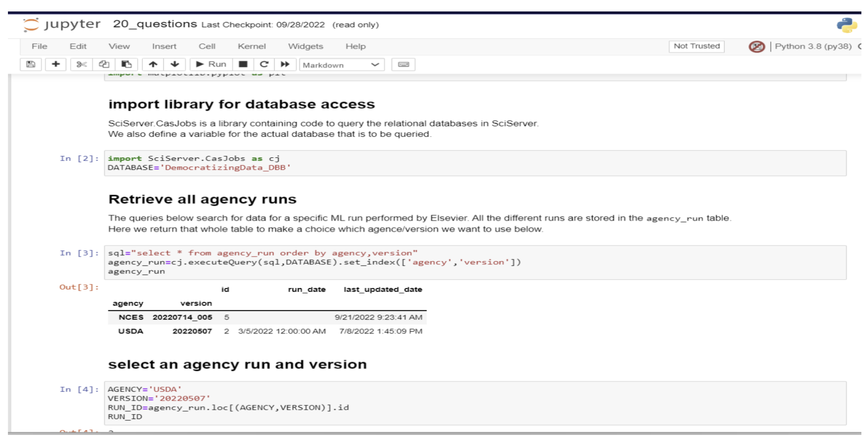
Task: Cut selected cells with the scissors icon
Action: point(81,64)
